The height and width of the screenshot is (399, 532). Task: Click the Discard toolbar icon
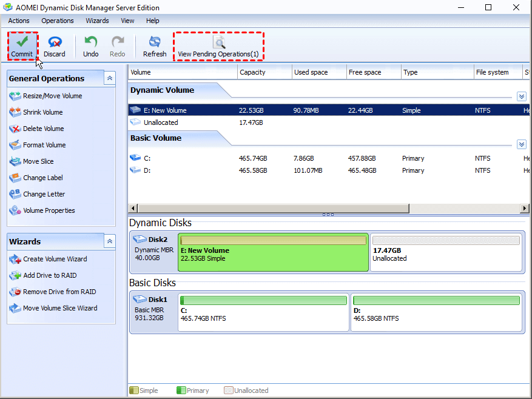(x=55, y=42)
